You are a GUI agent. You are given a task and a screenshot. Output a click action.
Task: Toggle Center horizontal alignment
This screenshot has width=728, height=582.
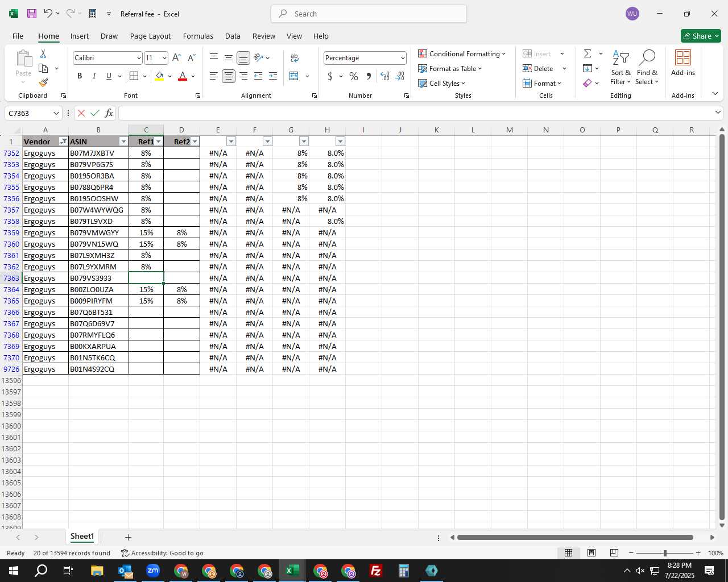[229, 76]
